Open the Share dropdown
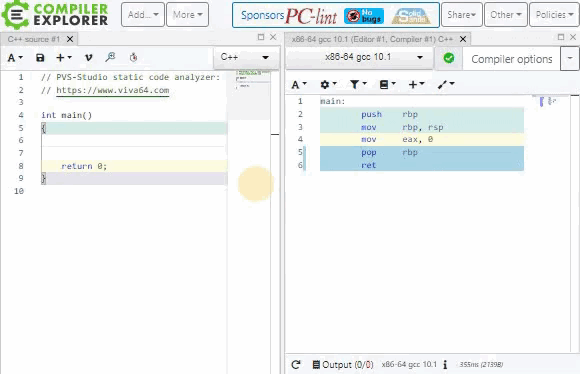This screenshot has height=374, width=580. (x=462, y=15)
